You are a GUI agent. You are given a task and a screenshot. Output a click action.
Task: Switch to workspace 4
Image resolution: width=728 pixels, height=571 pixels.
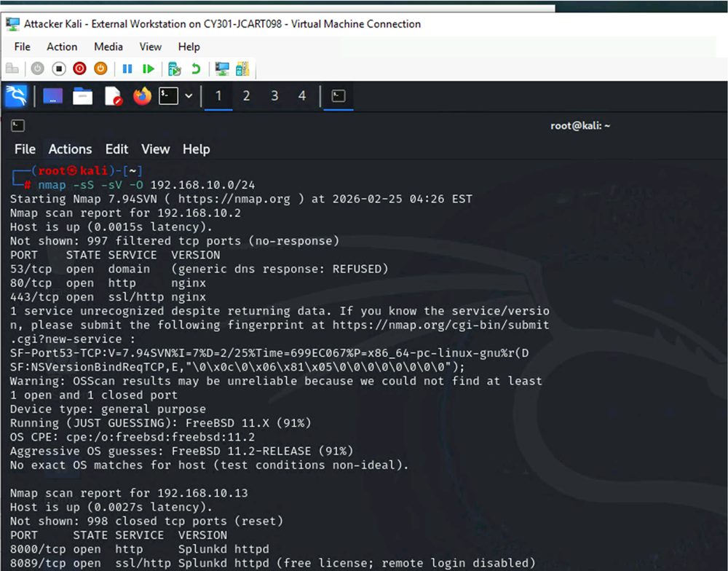click(x=302, y=96)
